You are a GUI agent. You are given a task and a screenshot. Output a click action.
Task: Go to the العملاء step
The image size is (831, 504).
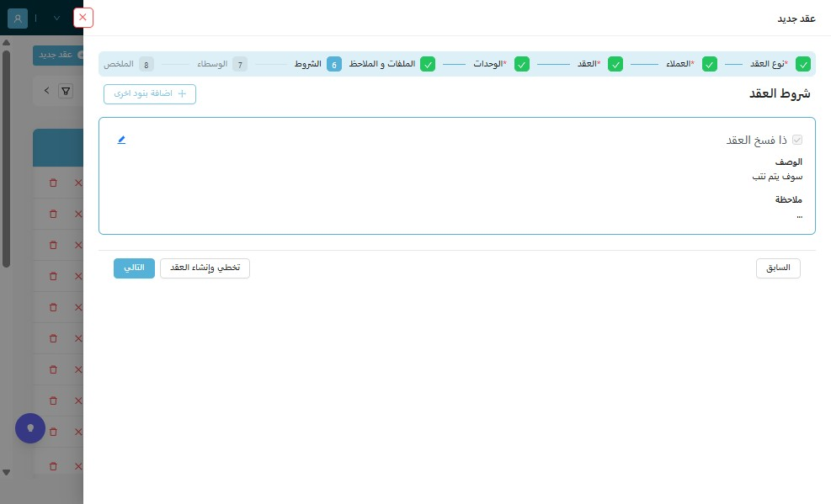(691, 64)
